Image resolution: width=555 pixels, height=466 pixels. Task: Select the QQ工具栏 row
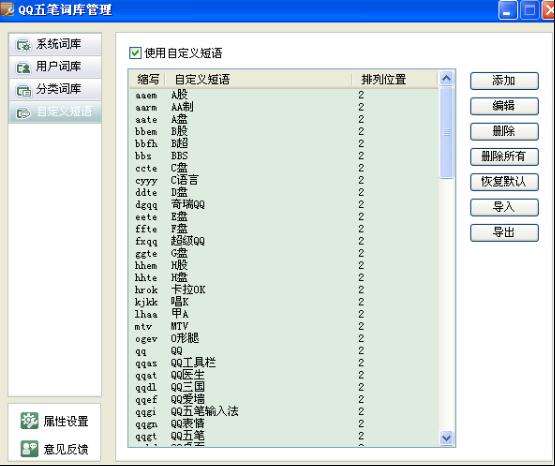point(283,363)
